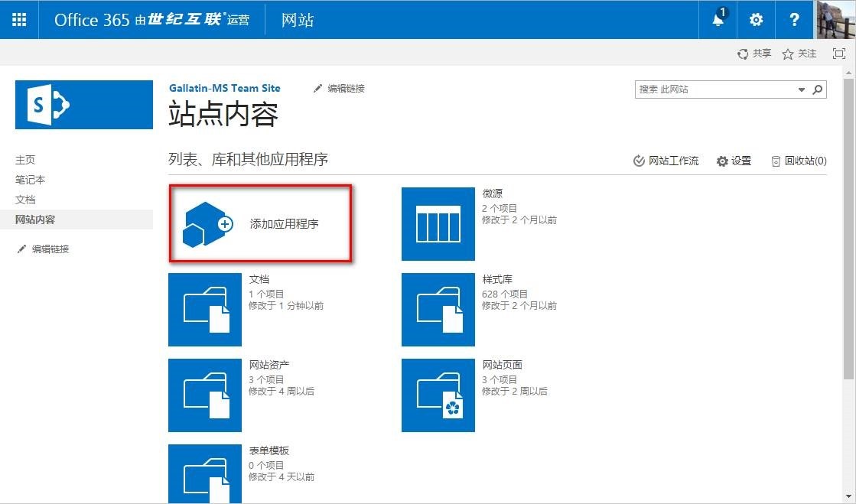Toggle focus on content mode

click(x=839, y=54)
